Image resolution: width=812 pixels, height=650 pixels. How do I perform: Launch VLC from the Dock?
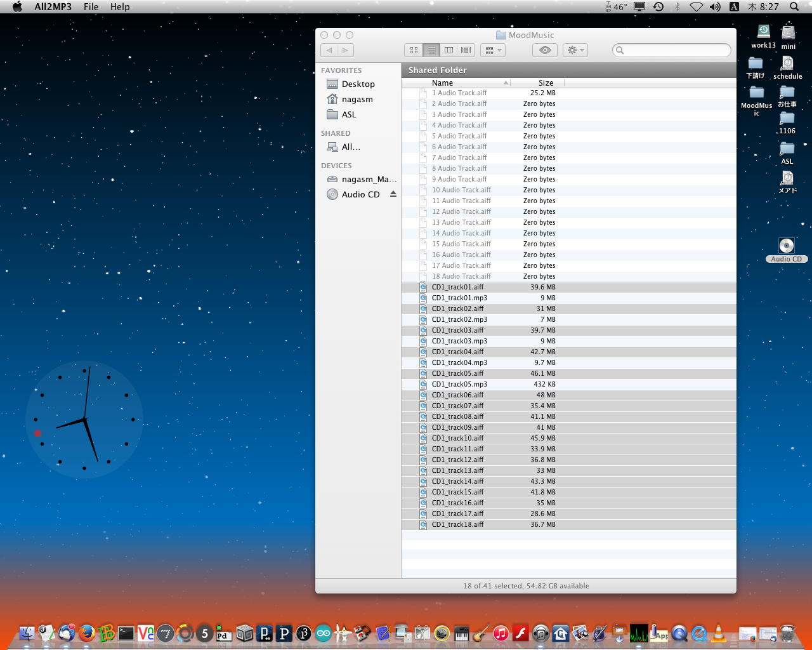click(x=719, y=633)
